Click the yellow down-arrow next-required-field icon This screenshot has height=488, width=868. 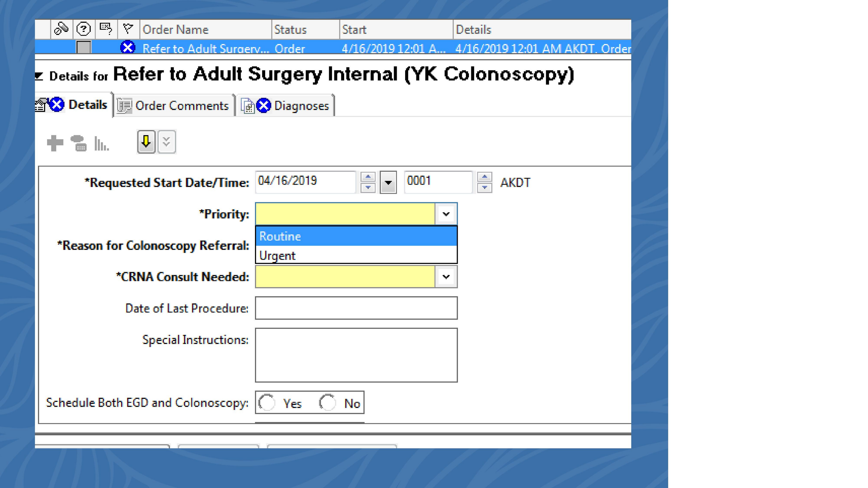coord(146,142)
